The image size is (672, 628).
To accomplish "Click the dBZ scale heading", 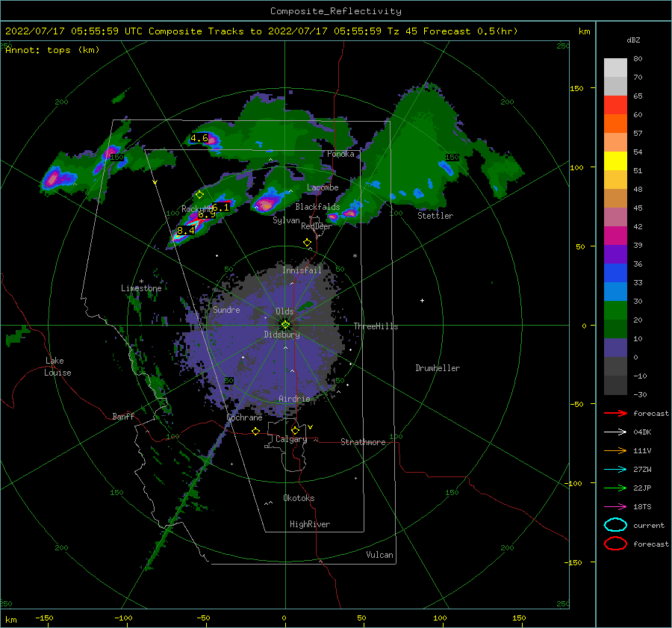I will coord(633,40).
